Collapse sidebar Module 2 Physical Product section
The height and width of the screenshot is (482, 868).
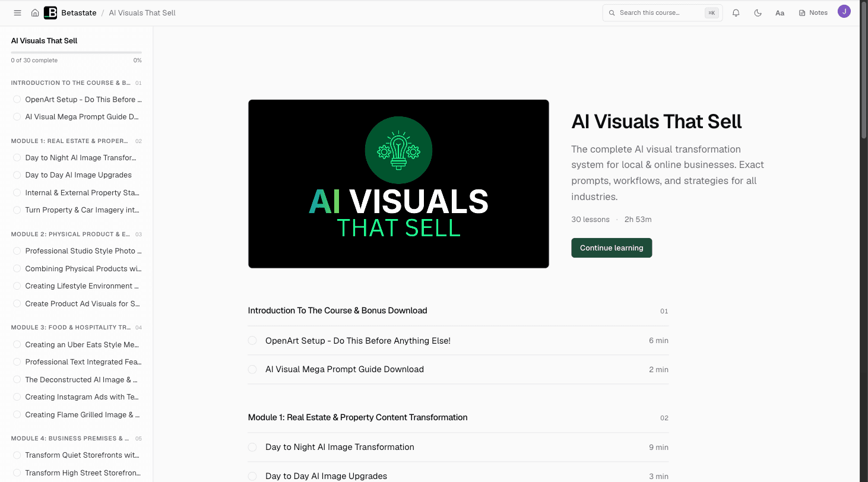pos(76,234)
